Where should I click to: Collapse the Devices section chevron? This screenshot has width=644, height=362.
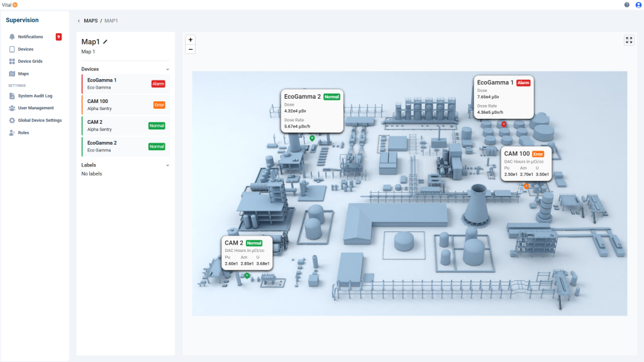click(x=167, y=69)
